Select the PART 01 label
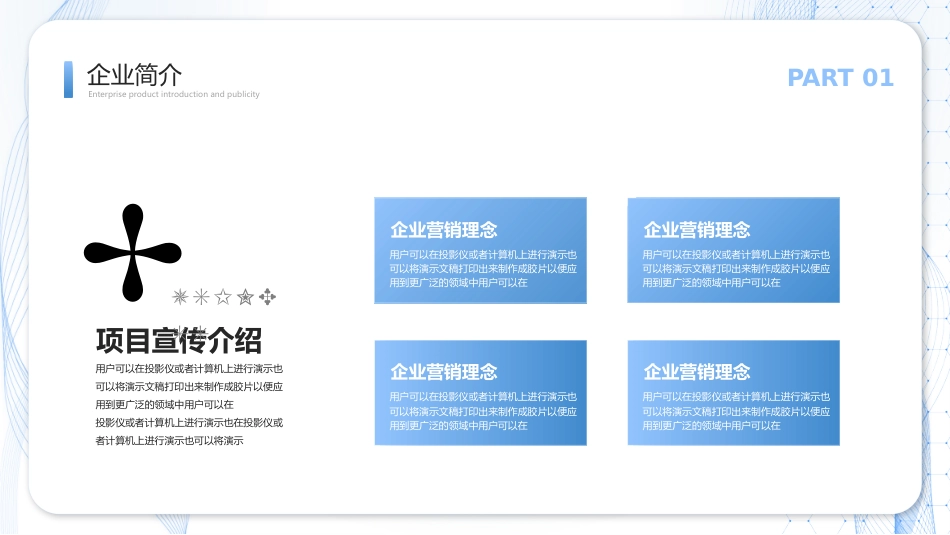 point(840,78)
